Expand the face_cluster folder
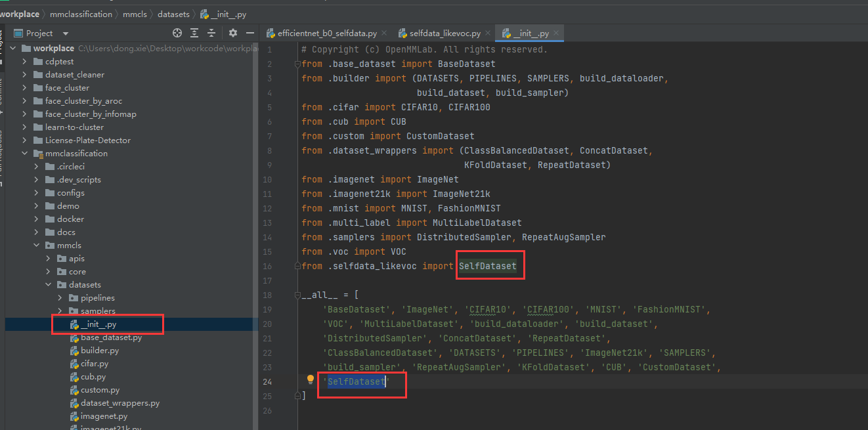This screenshot has width=868, height=430. 25,88
